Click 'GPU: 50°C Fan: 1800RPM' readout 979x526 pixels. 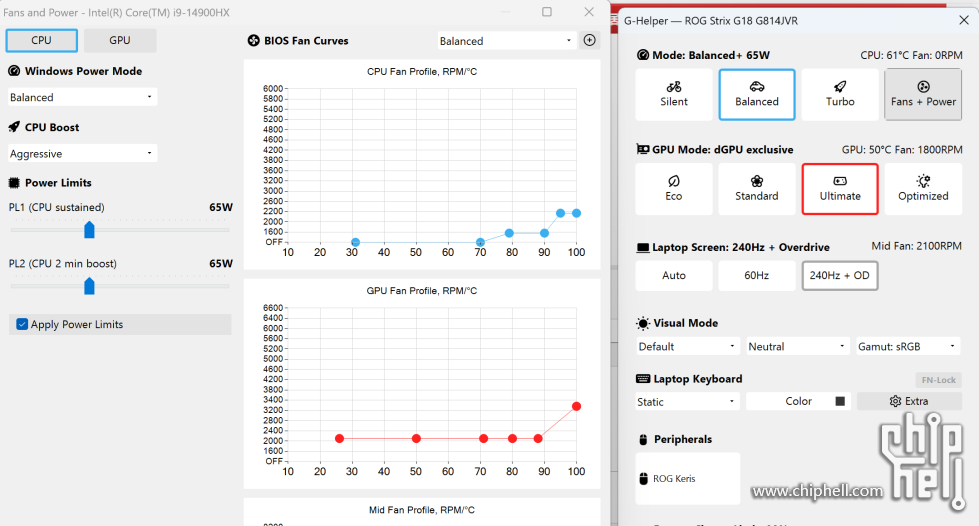pos(902,149)
